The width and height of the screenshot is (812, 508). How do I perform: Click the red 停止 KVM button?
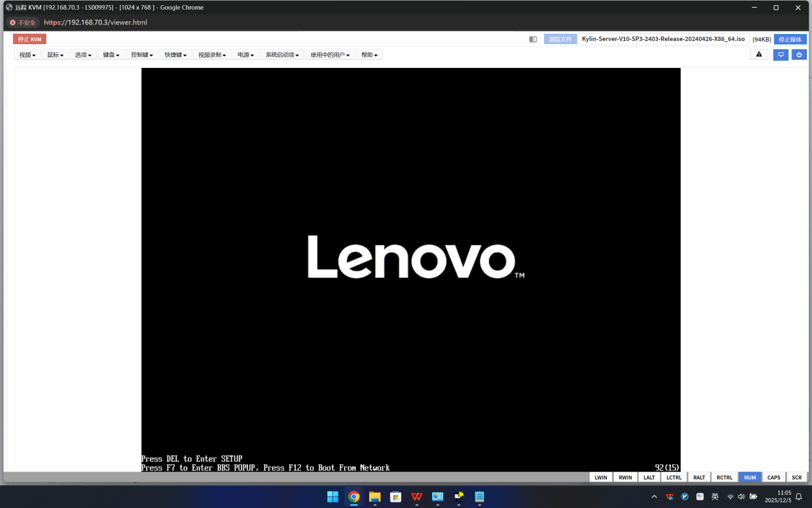(x=29, y=39)
